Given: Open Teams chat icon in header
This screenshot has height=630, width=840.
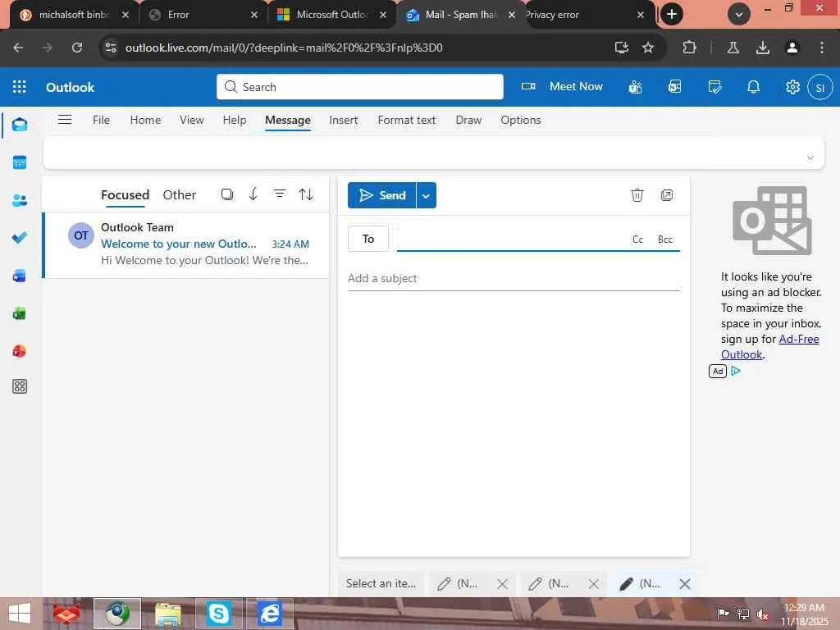Looking at the screenshot, I should [636, 87].
